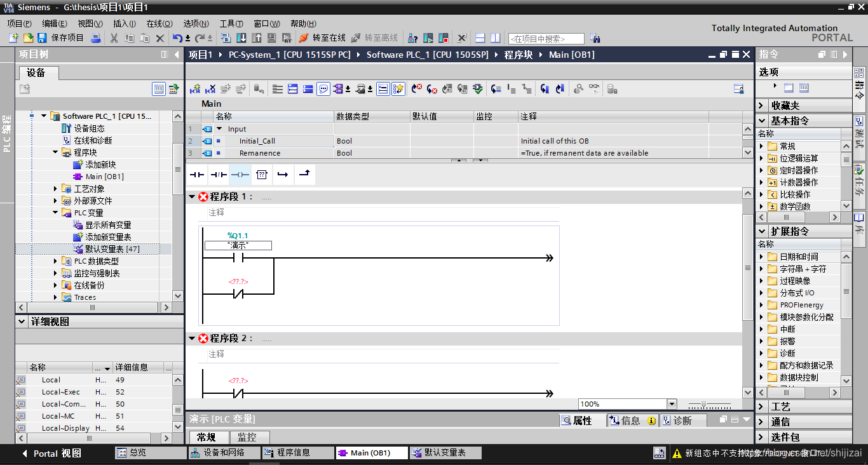This screenshot has height=465, width=868.
Task: Open accessible devices toolbar icon
Action: tap(412, 38)
